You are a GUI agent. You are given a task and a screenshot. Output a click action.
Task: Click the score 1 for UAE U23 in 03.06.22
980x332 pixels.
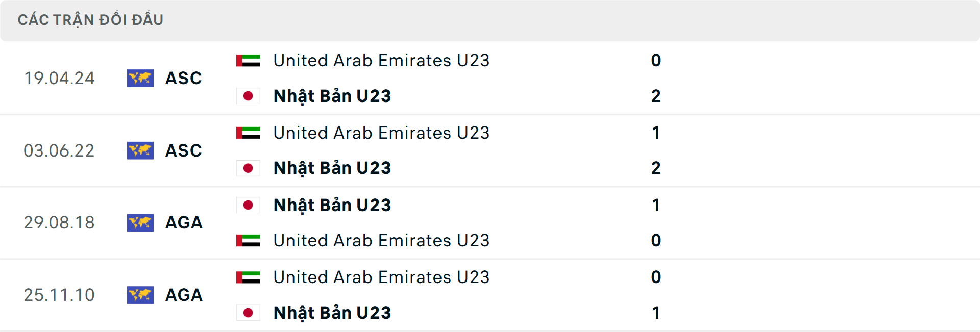click(656, 132)
